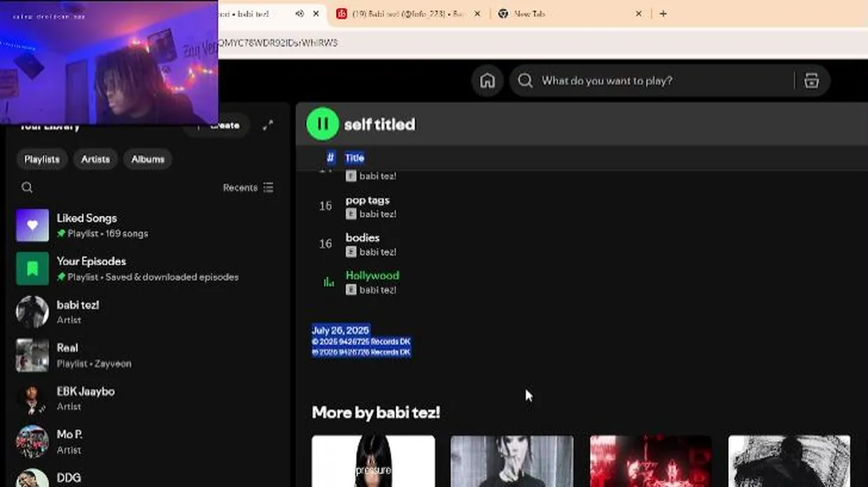Open Mo P. artist in library
Screen dimensions: 868x487
[x=145, y=442]
